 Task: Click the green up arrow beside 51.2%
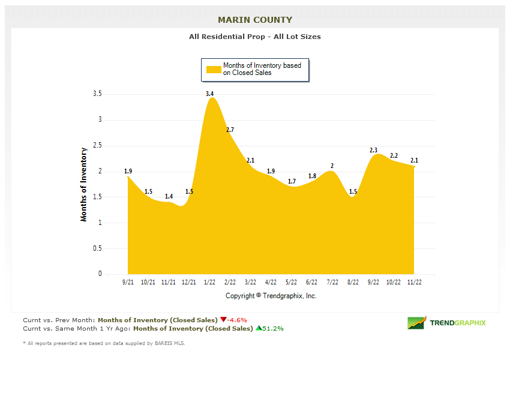(x=259, y=328)
